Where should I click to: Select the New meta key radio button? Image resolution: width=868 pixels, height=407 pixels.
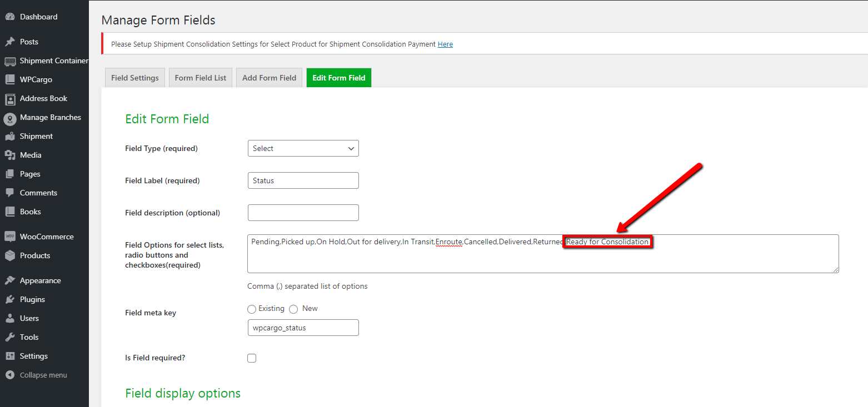(x=293, y=309)
